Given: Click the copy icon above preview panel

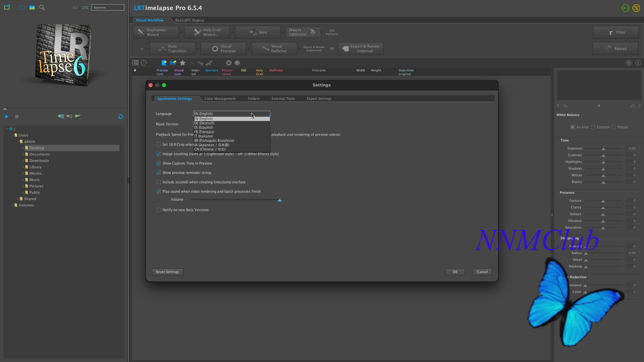Looking at the screenshot, I should [629, 63].
